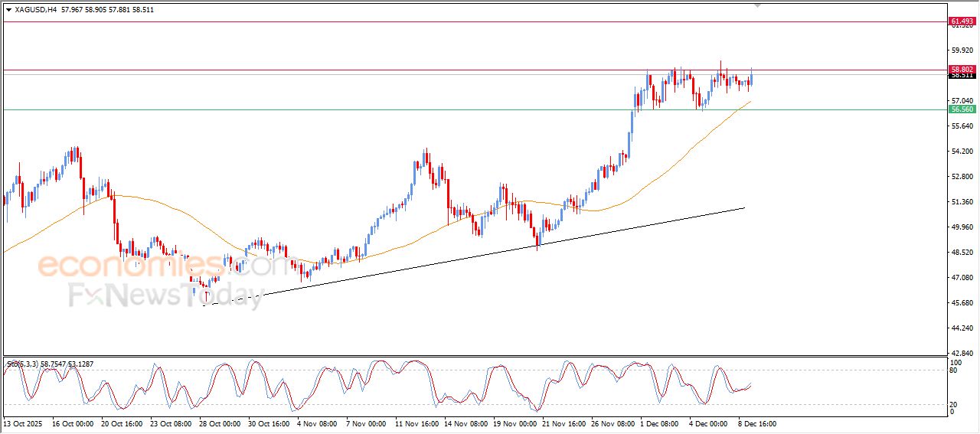980x434 pixels.
Task: Click the gray chart shift triangle marker
Action: 758,5
